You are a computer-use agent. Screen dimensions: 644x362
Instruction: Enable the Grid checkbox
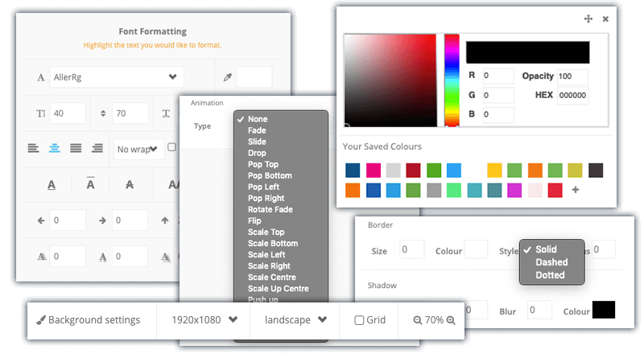pos(359,320)
